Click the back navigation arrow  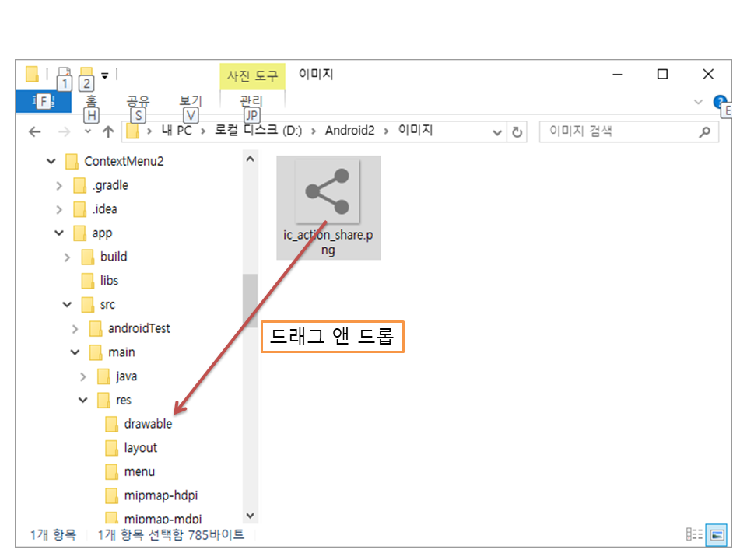(x=34, y=132)
